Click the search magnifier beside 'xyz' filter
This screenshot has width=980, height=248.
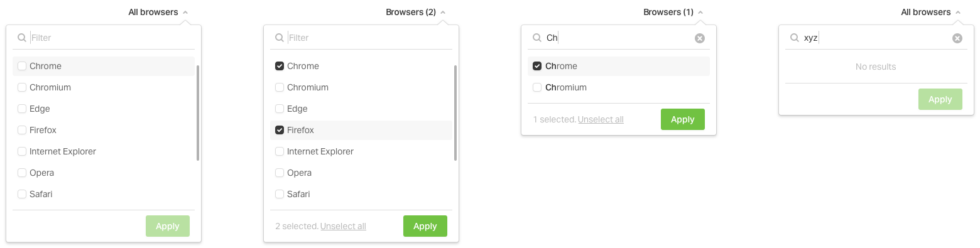pyautogui.click(x=794, y=38)
